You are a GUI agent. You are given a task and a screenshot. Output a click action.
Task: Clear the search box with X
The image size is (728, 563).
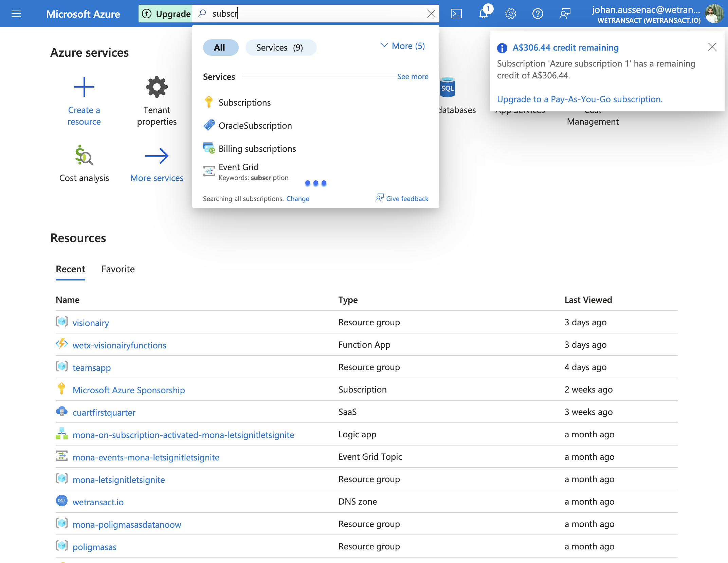[x=431, y=14]
